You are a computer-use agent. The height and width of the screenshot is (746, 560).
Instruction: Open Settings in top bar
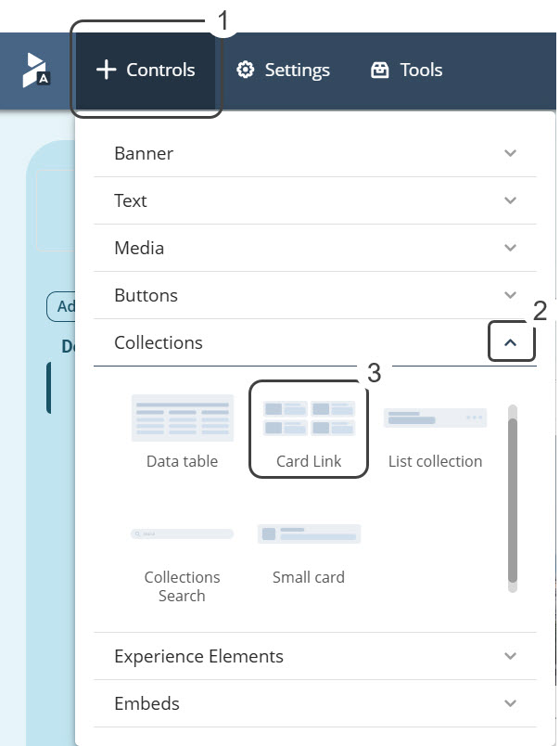coord(284,71)
